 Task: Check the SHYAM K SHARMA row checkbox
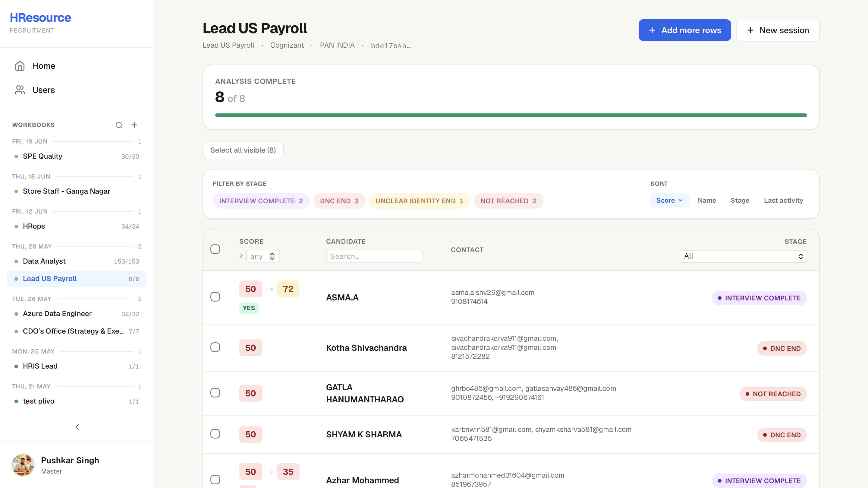click(215, 434)
